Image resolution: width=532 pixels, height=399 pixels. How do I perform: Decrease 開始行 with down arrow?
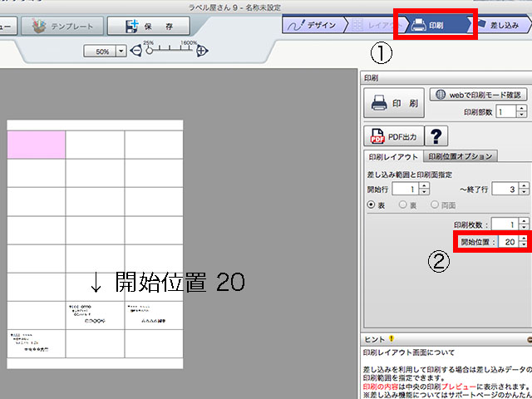pyautogui.click(x=424, y=192)
